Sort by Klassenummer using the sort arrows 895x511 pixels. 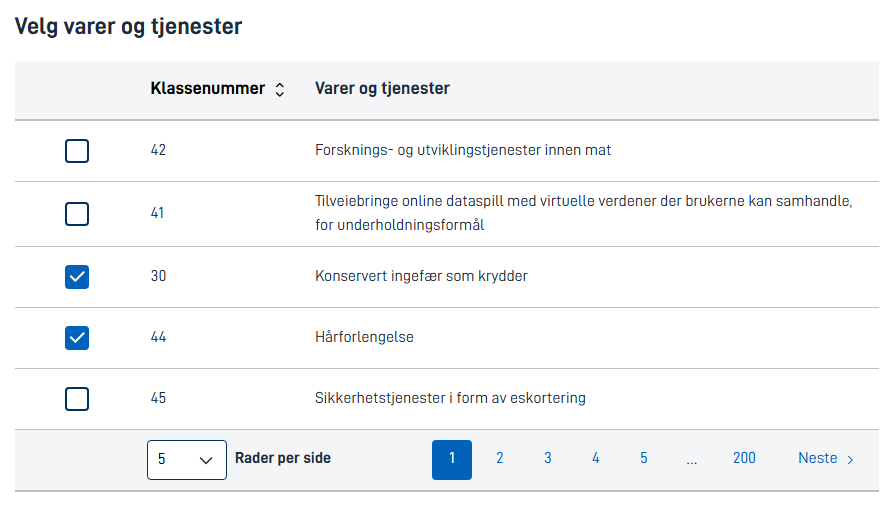pos(280,90)
